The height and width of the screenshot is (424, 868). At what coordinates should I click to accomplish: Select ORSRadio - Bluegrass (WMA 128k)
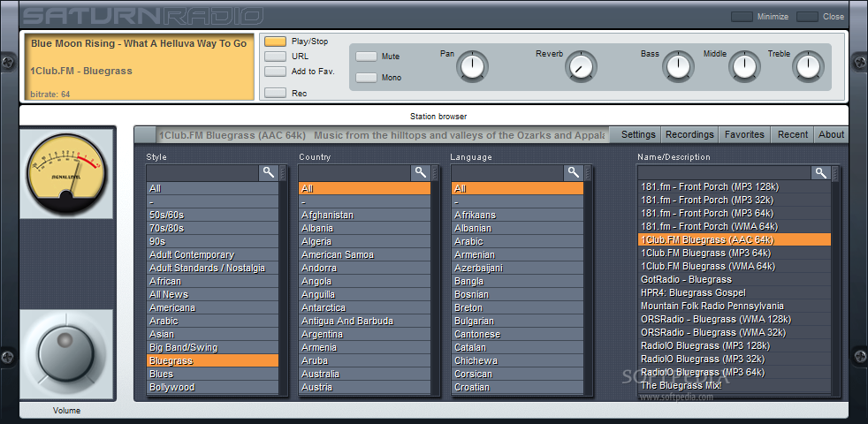pyautogui.click(x=734, y=320)
